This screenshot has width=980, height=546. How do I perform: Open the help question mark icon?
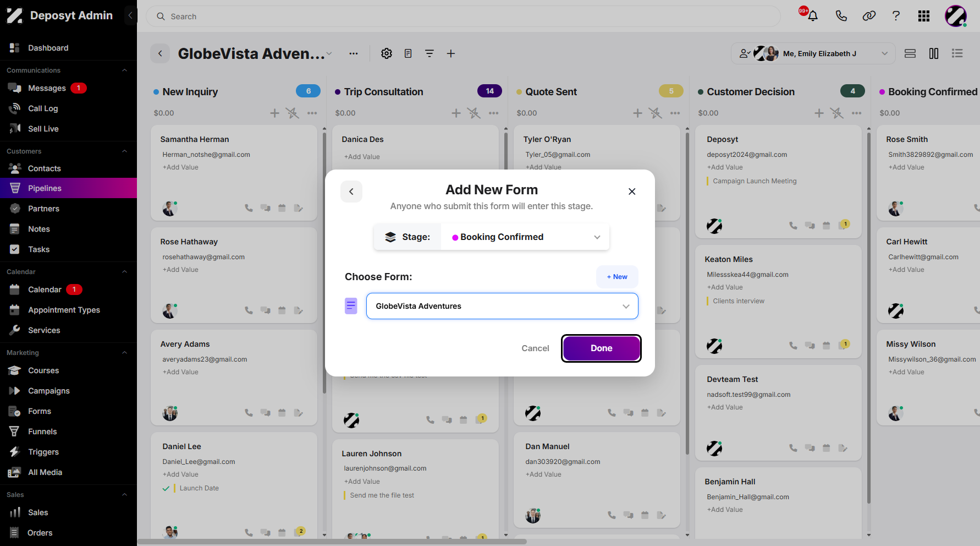pyautogui.click(x=896, y=16)
